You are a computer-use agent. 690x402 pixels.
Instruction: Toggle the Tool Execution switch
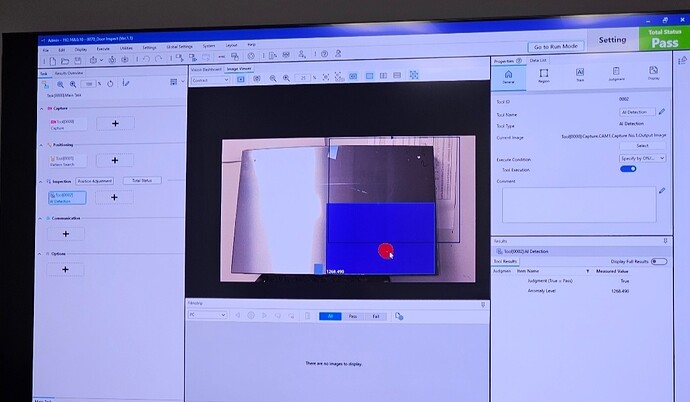click(x=628, y=168)
